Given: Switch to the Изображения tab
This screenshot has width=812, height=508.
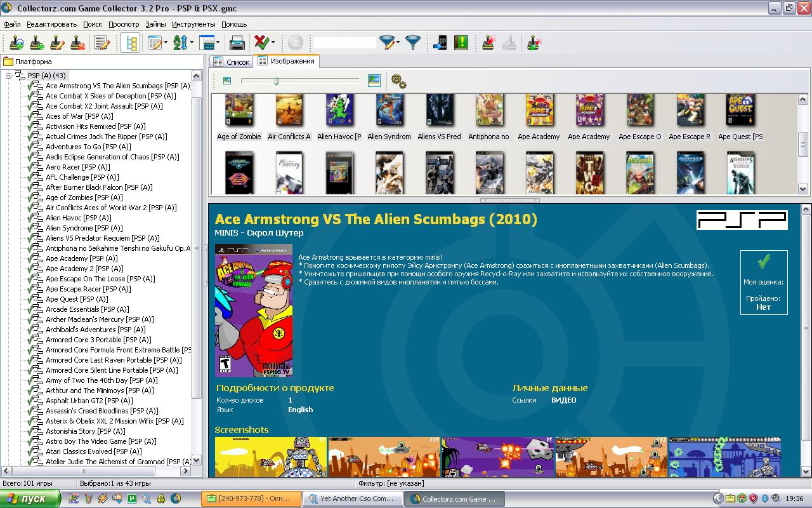Looking at the screenshot, I should [286, 61].
